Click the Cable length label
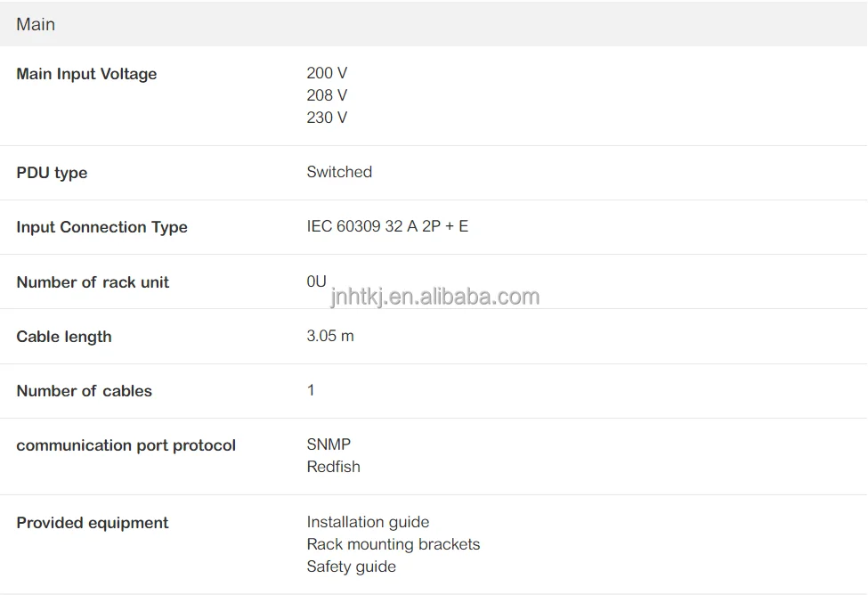The image size is (868, 595). tap(64, 337)
